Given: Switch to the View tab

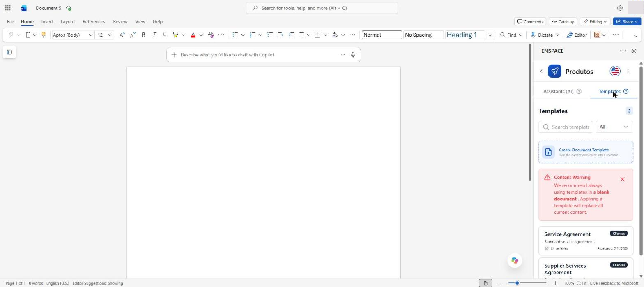Looking at the screenshot, I should pos(140,21).
